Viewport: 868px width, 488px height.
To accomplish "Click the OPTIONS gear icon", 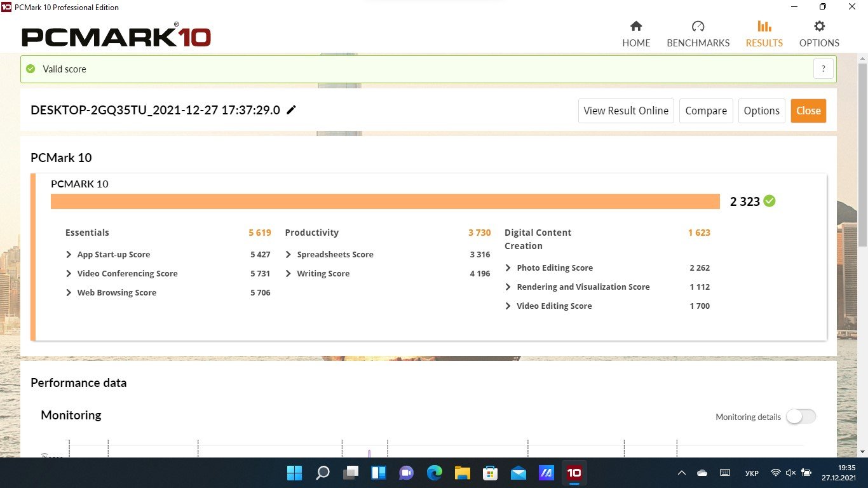I will pos(820,26).
